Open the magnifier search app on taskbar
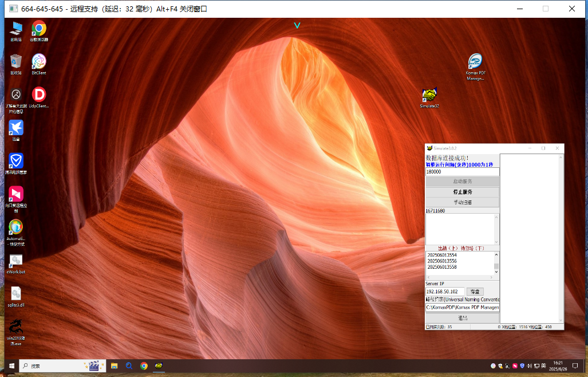 (129, 366)
